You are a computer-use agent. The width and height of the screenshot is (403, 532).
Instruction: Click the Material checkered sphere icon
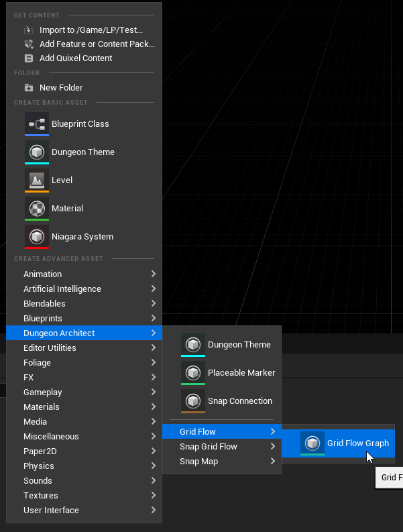tap(37, 209)
